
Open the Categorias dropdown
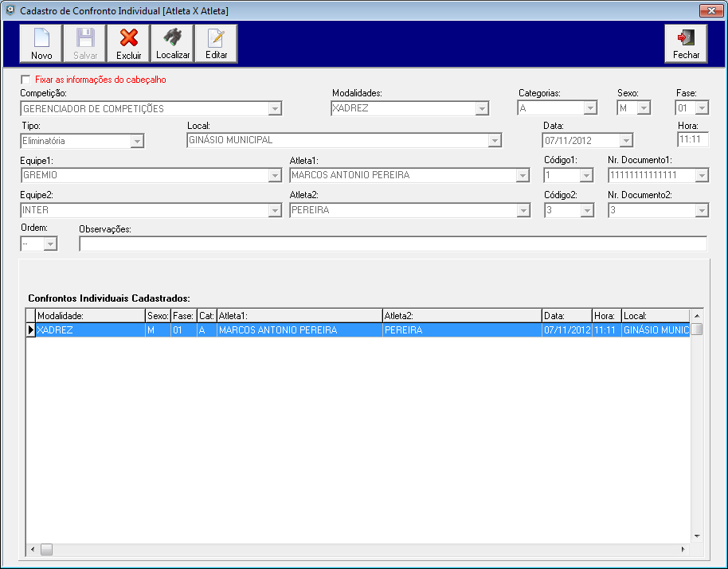(x=590, y=108)
